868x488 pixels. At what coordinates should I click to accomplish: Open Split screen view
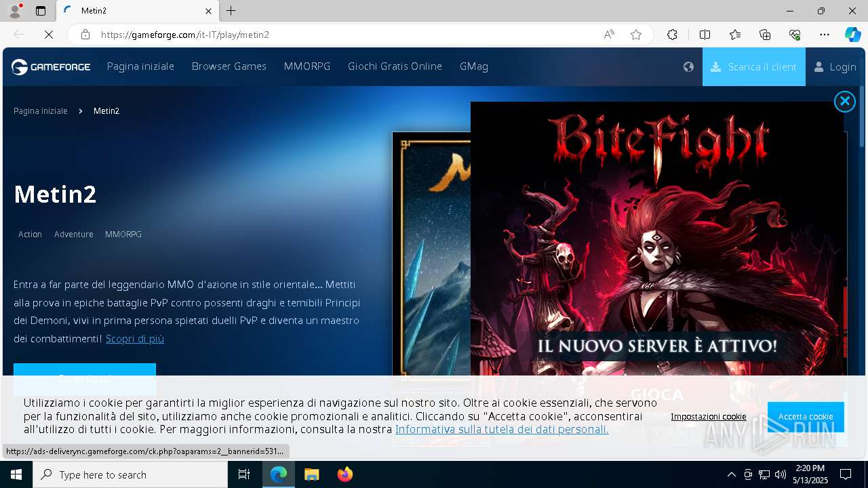tap(705, 35)
